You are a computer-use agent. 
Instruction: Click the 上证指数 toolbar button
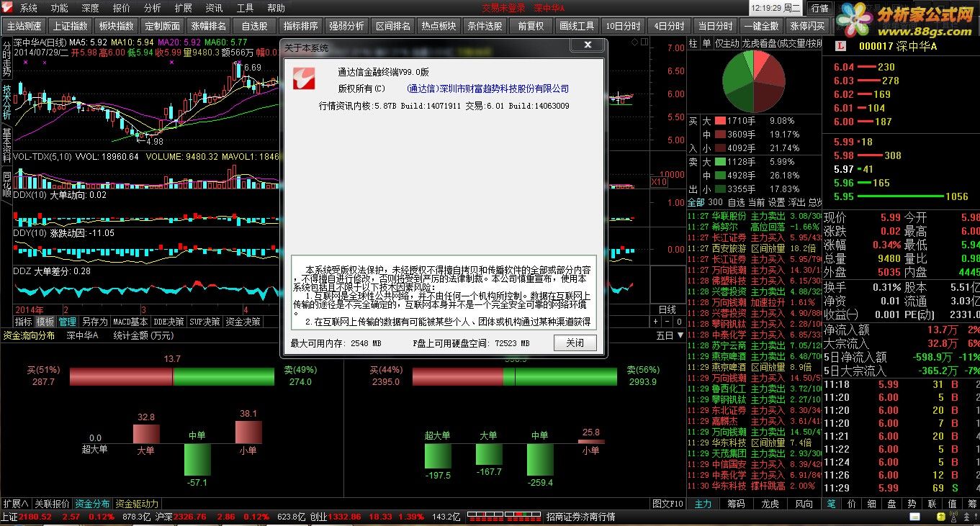point(71,26)
